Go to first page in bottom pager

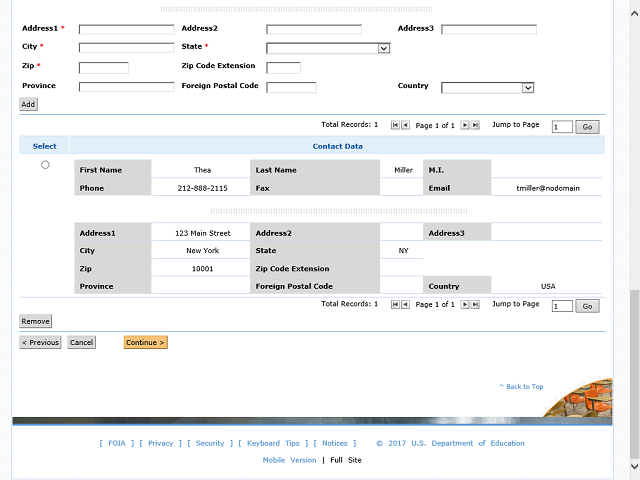(x=395, y=304)
